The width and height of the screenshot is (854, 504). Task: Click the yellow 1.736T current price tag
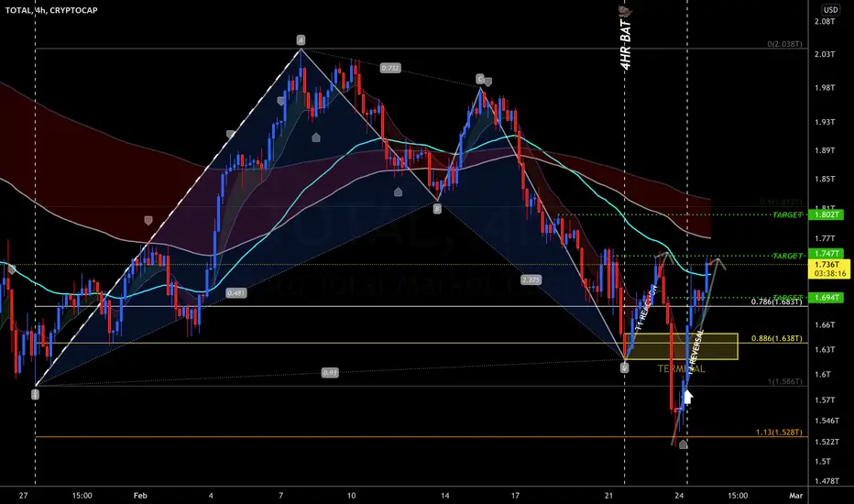[829, 264]
